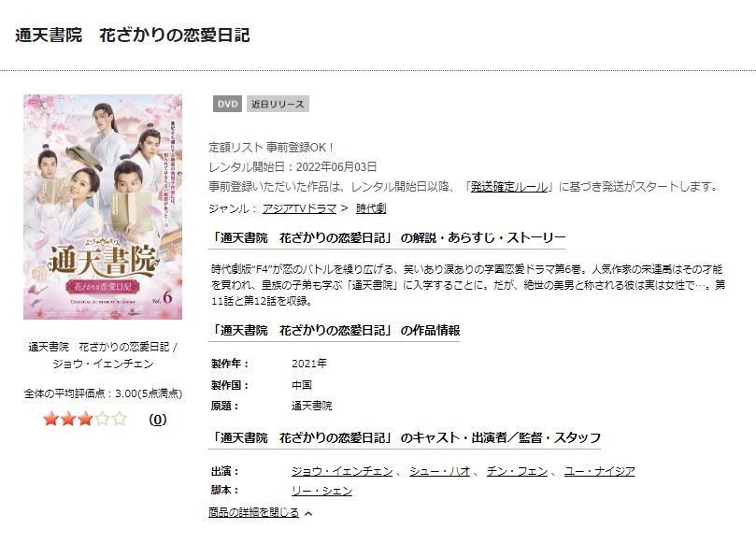Click the first rating star

pos(50,419)
